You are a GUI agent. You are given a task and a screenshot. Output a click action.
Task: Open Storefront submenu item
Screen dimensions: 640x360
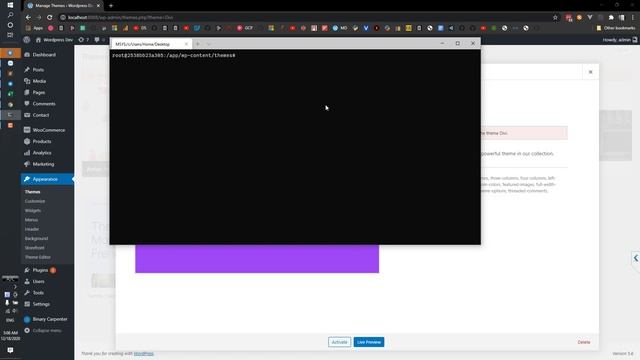[x=35, y=248]
